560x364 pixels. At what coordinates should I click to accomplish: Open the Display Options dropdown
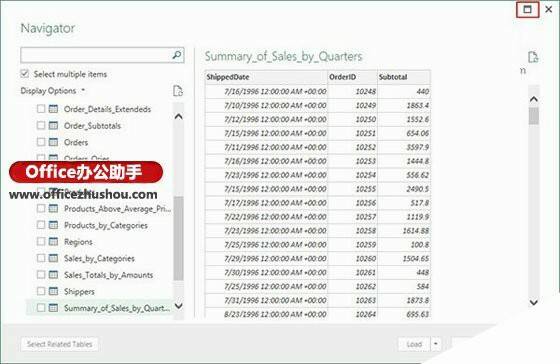point(53,91)
